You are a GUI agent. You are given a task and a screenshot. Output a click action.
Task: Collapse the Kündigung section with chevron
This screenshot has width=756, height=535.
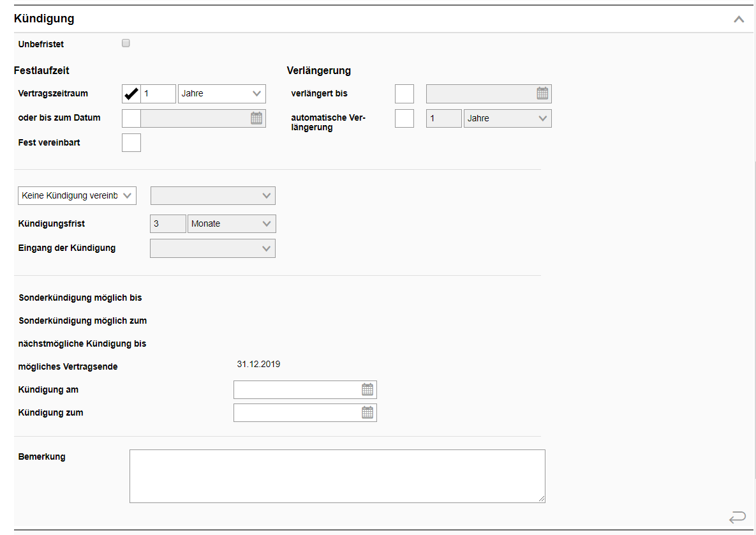point(739,19)
